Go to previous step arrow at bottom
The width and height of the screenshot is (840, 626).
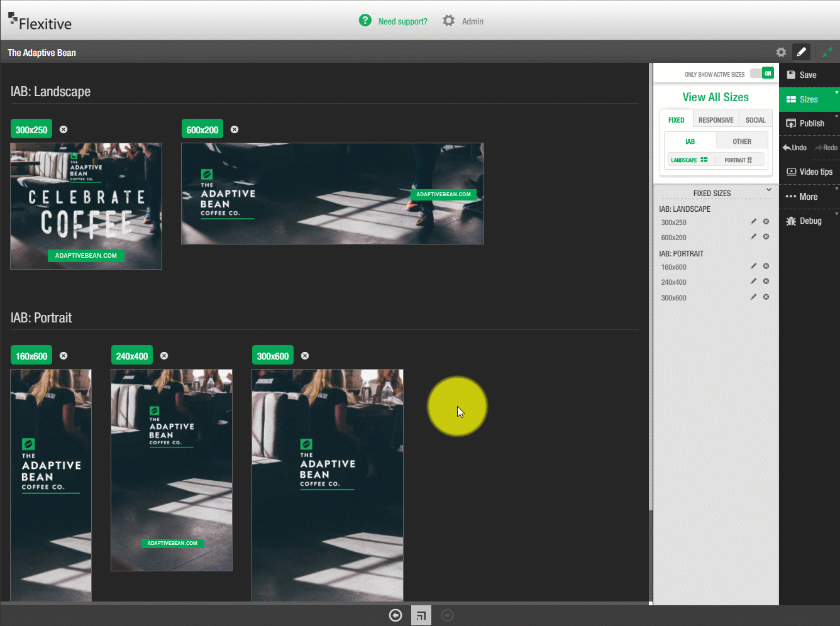[395, 615]
